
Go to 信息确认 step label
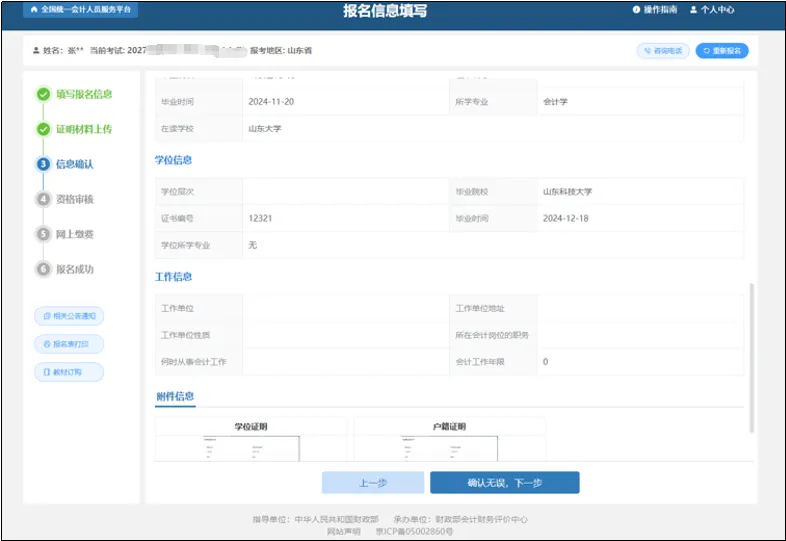click(x=75, y=164)
